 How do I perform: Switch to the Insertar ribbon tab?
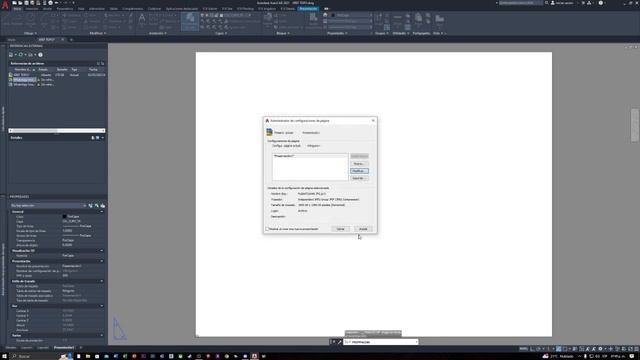pyautogui.click(x=32, y=9)
